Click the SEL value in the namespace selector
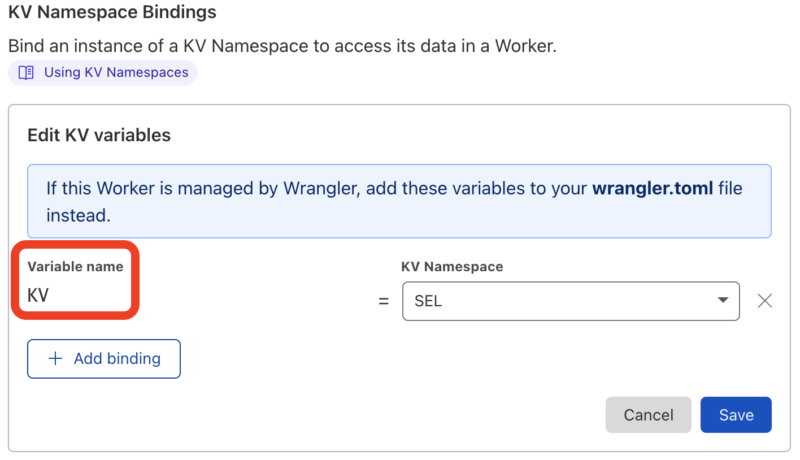Viewport: 800px width, 460px height. point(427,301)
